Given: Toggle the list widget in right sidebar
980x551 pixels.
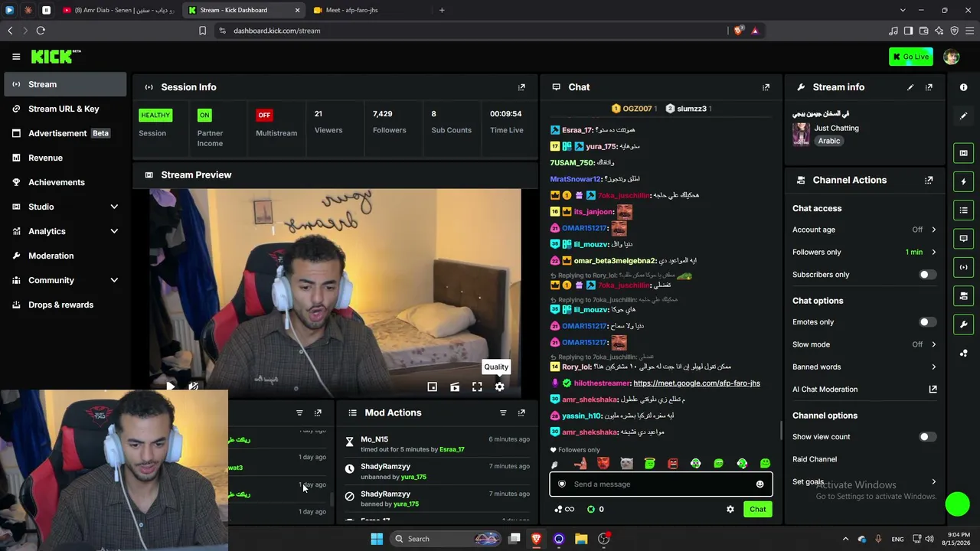Looking at the screenshot, I should coord(964,210).
